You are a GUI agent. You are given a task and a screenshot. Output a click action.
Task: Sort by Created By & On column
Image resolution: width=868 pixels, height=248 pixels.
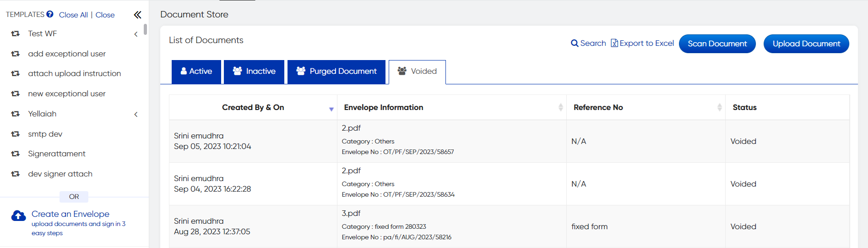pyautogui.click(x=331, y=109)
